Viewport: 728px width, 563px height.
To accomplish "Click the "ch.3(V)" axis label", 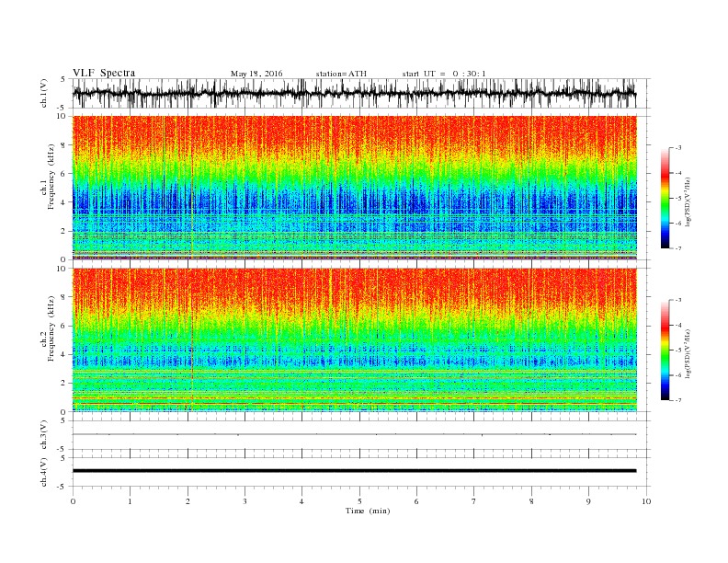I will [44, 435].
